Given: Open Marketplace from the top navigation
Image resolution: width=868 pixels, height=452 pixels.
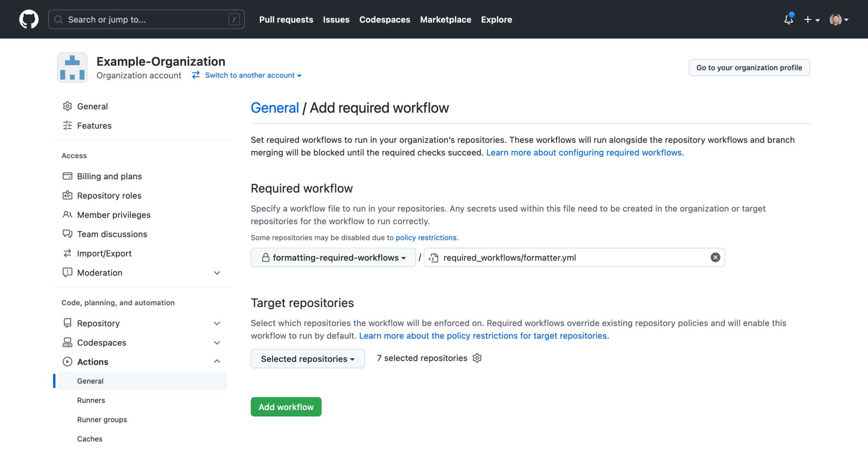Looking at the screenshot, I should tap(445, 20).
